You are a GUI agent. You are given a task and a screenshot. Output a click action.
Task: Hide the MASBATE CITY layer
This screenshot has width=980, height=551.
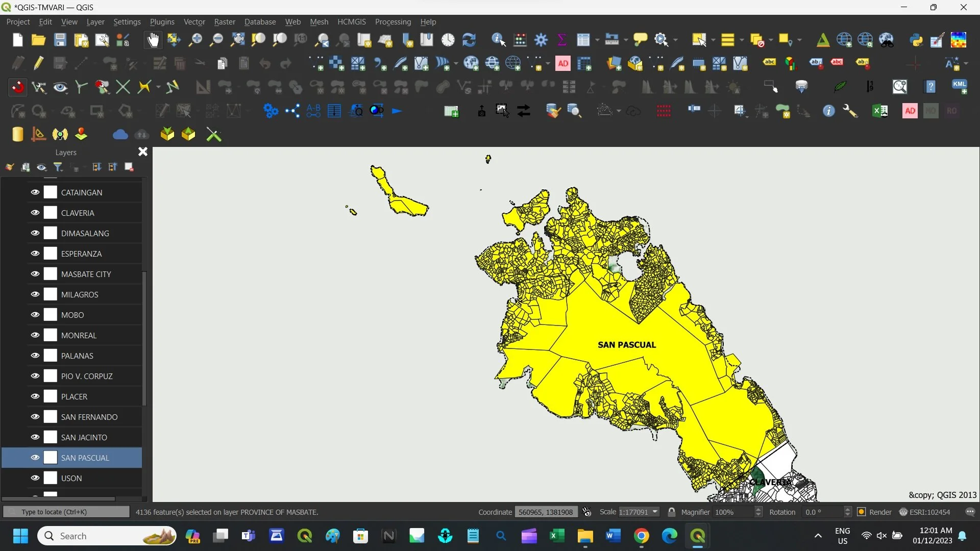(x=35, y=274)
